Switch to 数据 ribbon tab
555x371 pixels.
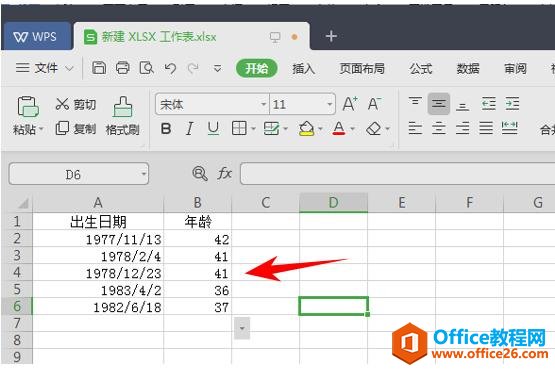click(468, 68)
